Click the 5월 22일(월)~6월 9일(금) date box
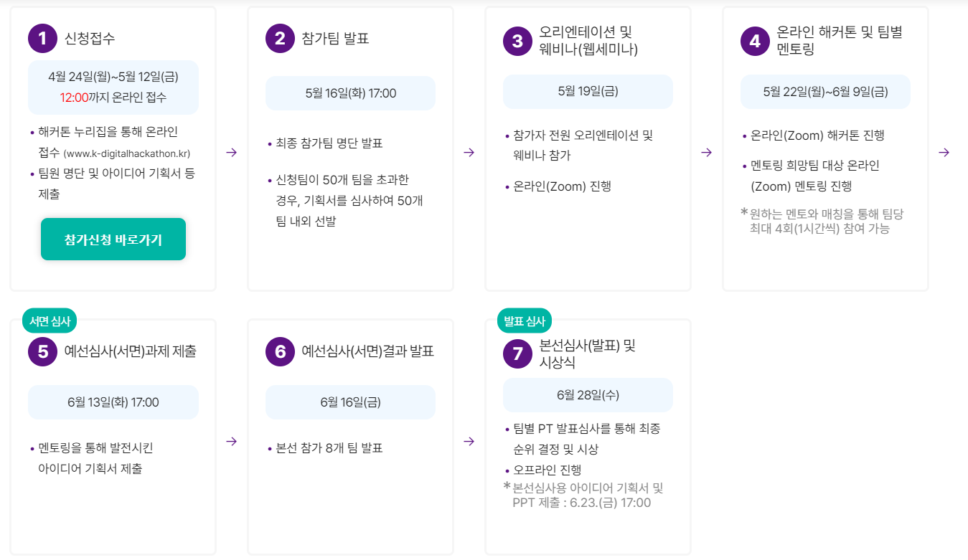This screenshot has width=968, height=560. [825, 92]
